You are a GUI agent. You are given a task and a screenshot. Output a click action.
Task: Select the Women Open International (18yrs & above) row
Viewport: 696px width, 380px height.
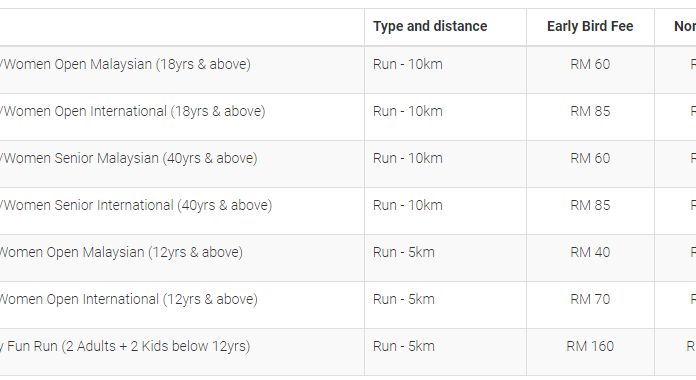pyautogui.click(x=348, y=117)
